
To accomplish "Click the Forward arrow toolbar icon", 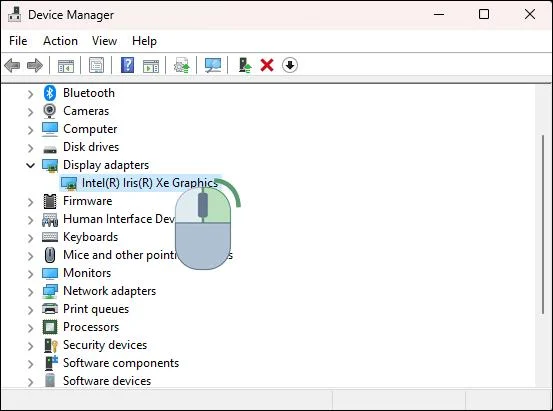I will (x=35, y=66).
